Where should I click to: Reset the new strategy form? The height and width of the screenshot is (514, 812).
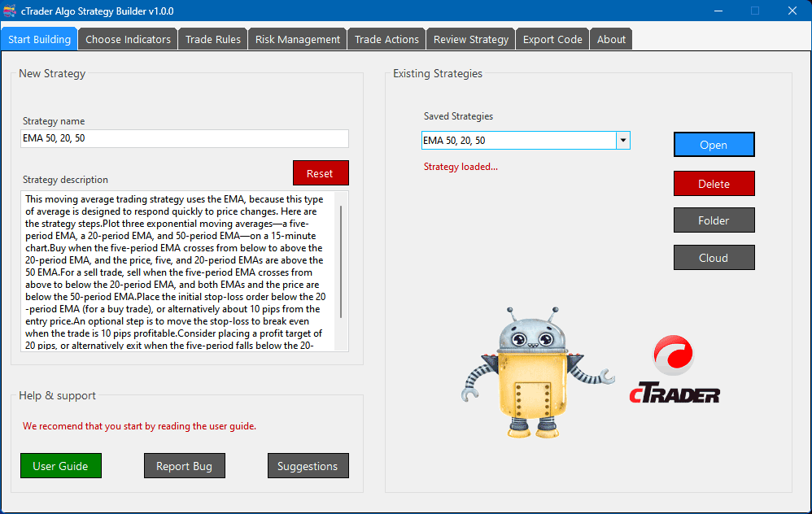[x=321, y=173]
